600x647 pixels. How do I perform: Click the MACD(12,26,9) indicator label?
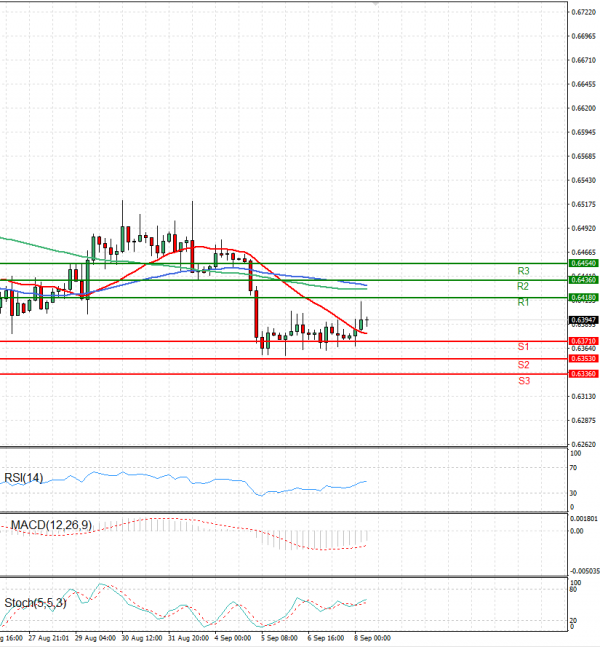(x=51, y=525)
